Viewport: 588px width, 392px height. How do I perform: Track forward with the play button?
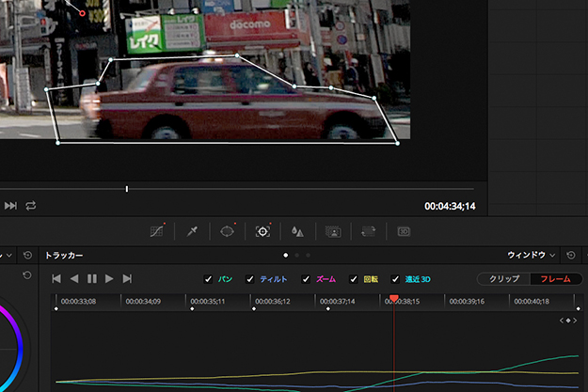pyautogui.click(x=109, y=279)
